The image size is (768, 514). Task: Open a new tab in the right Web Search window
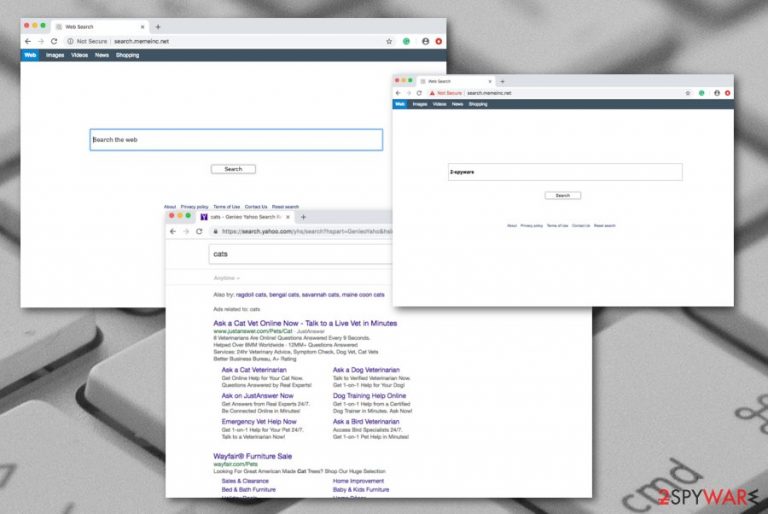[502, 81]
